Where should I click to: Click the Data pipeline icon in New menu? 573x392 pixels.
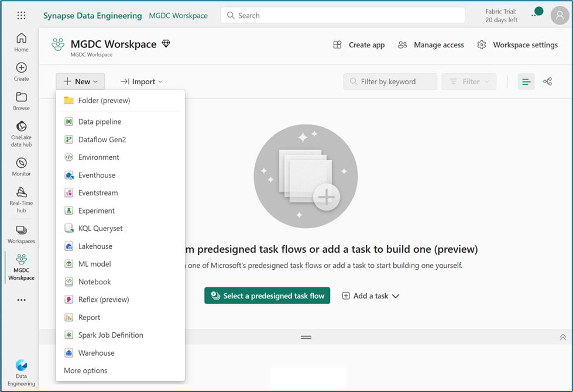68,122
